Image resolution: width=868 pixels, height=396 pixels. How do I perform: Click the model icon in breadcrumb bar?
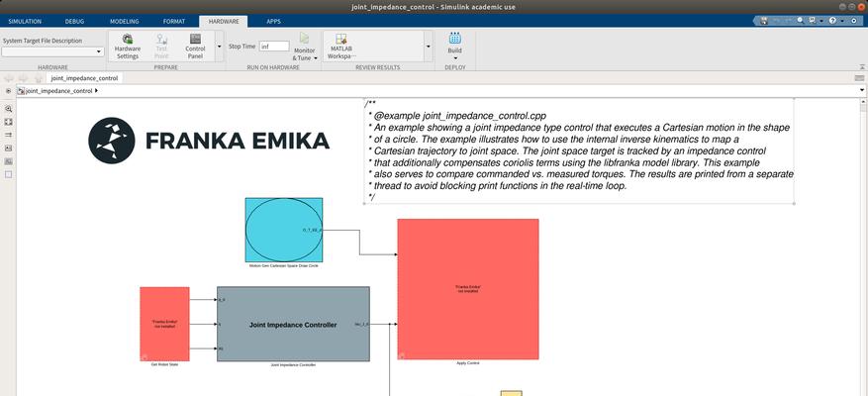point(21,91)
